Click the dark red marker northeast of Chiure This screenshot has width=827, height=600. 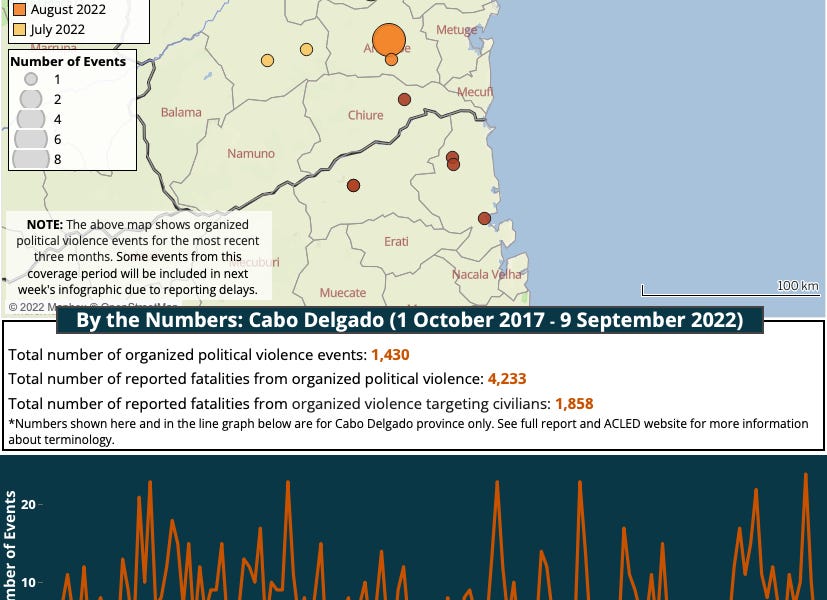404,100
